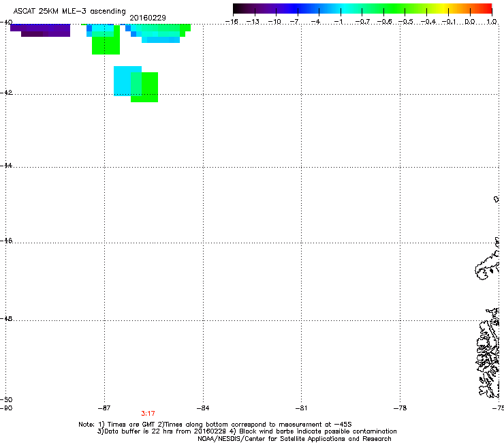Image resolution: width=504 pixels, height=443 pixels.
Task: Click the -48 latitude axis label
Action: click(x=6, y=319)
